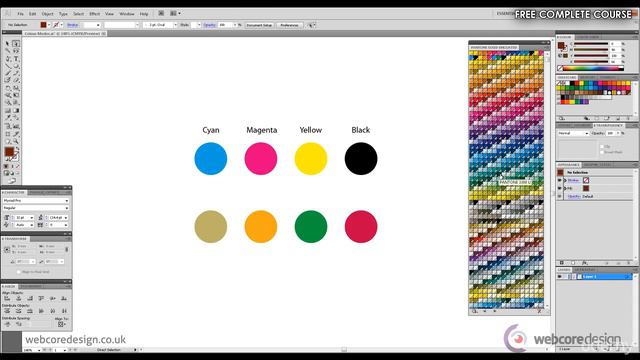Screen dimensions: 640x360
Task: Click the toolbox Fill color swatch
Action: tap(9, 151)
